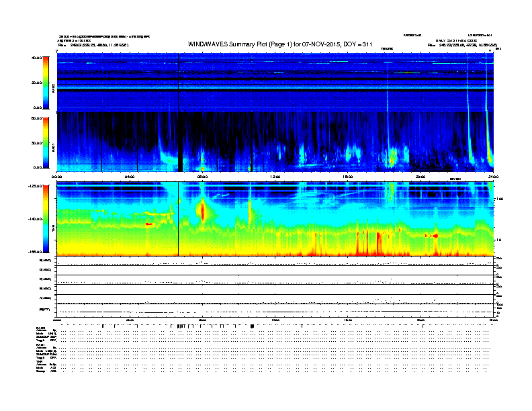Click the TNR status block header at bottom left
532x411 pixels.
[40, 361]
